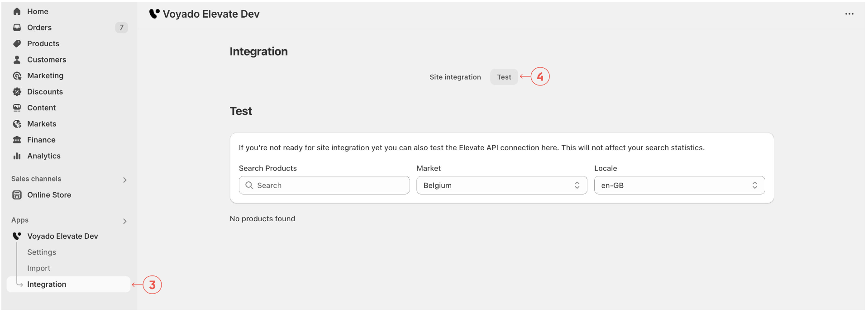Click the Discounts badge icon

[x=17, y=92]
